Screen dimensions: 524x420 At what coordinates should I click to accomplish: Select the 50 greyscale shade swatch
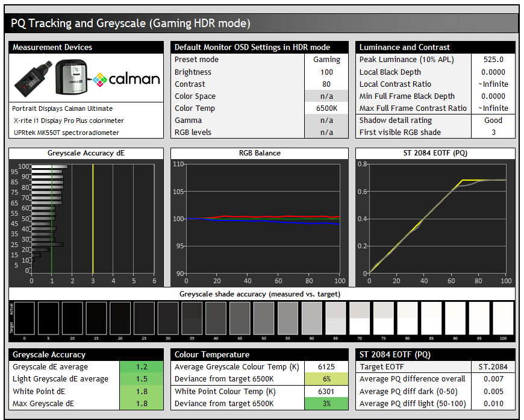264,319
